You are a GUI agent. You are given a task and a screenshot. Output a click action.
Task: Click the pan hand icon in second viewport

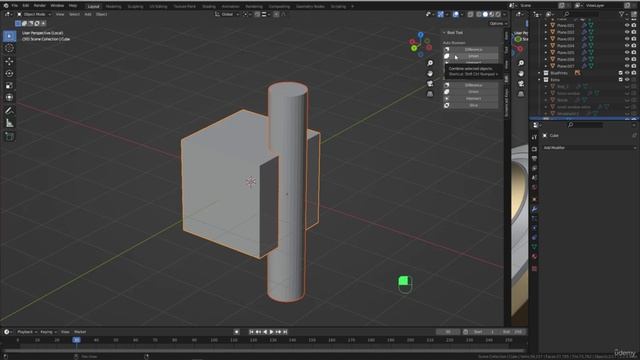pyautogui.click(x=521, y=73)
